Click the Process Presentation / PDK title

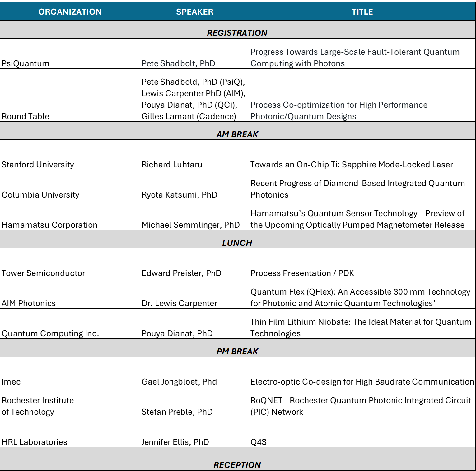[x=362, y=263]
